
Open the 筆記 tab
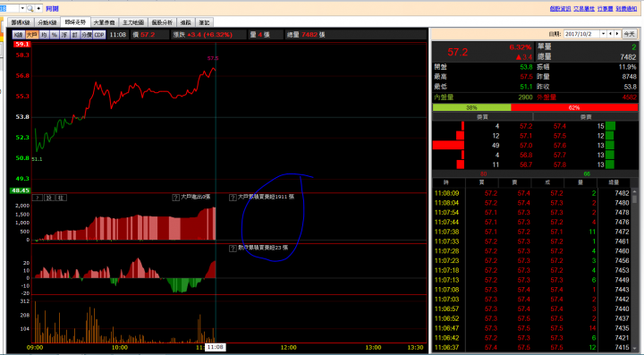click(204, 22)
